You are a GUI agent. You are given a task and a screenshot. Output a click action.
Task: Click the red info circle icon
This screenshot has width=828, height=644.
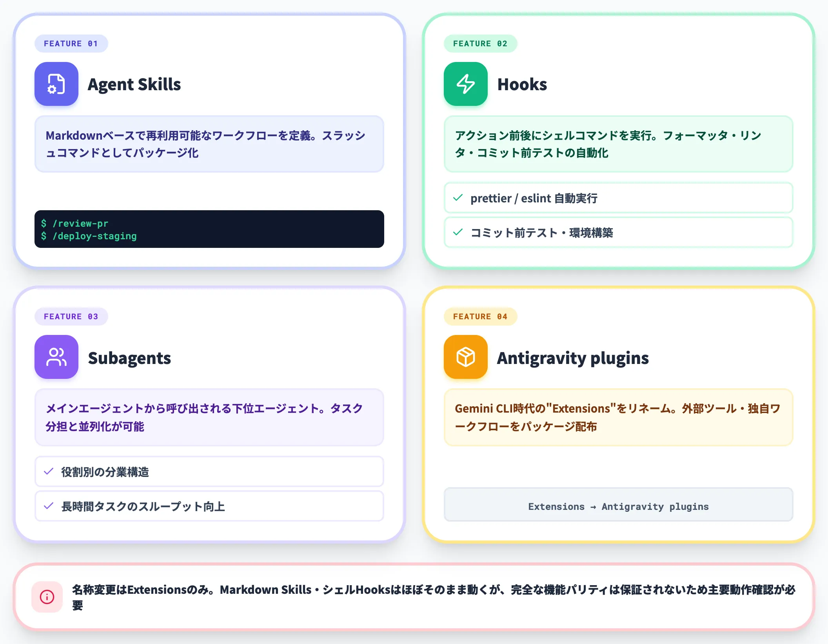(47, 597)
